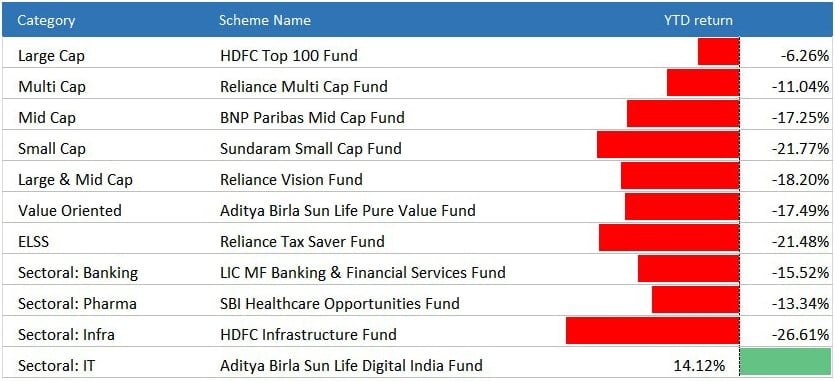The height and width of the screenshot is (381, 835).
Task: Select SBI Healthcare Opportunities Fund cell
Action: coord(339,304)
